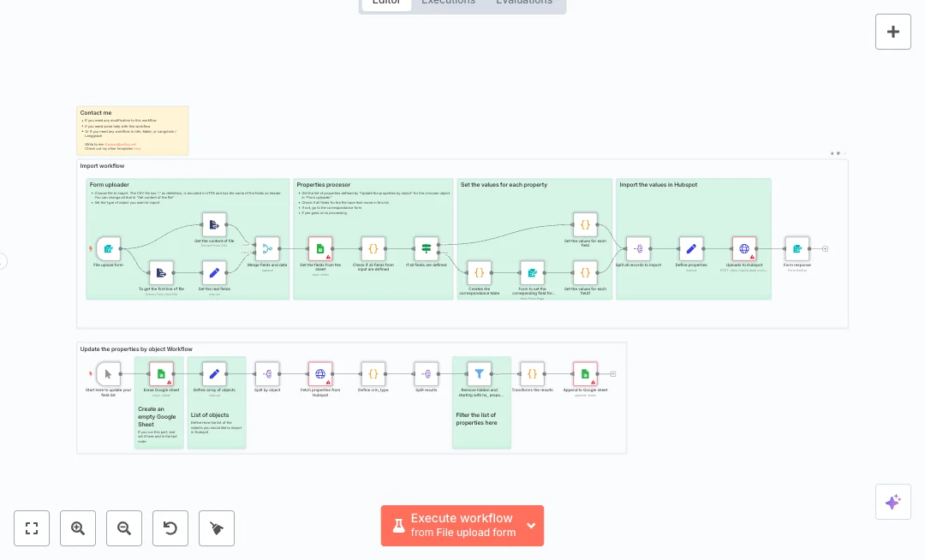925x560 pixels.
Task: Open the "Remove hidden and starting with hs_" filter node
Action: [480, 373]
